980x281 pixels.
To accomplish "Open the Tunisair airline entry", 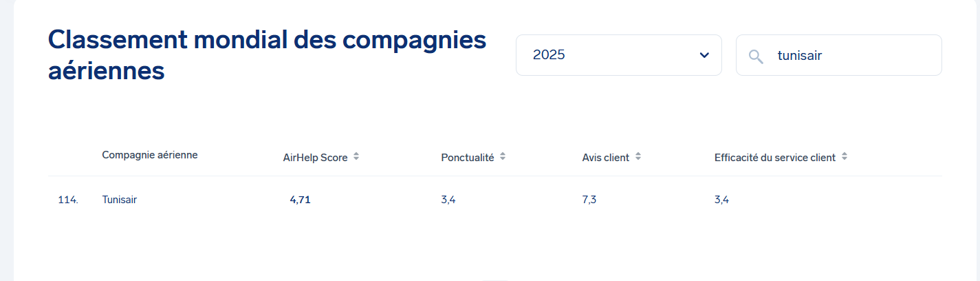I will pyautogui.click(x=120, y=200).
